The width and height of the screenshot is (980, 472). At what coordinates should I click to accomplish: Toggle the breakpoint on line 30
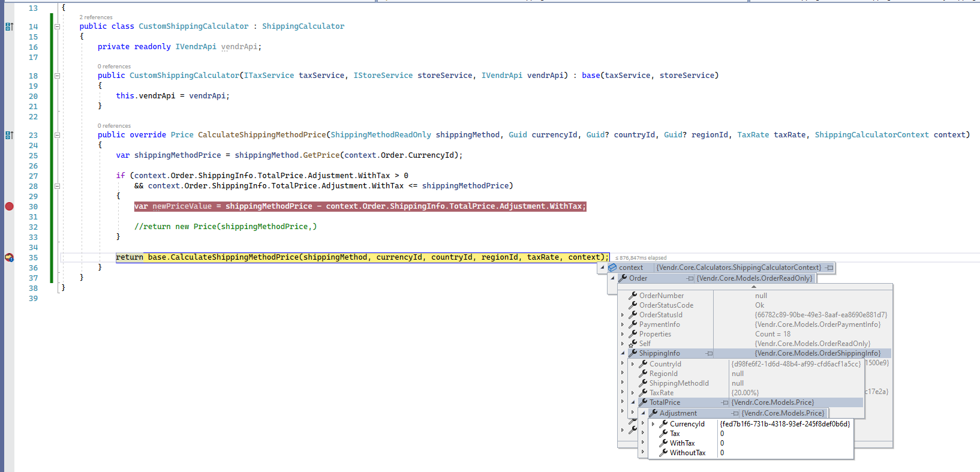coord(9,206)
